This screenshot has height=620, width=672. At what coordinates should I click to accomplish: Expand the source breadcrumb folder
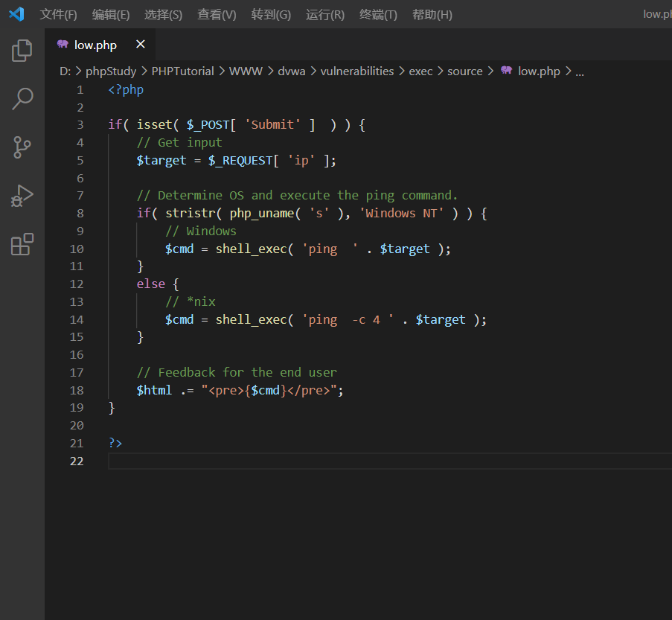pos(465,71)
